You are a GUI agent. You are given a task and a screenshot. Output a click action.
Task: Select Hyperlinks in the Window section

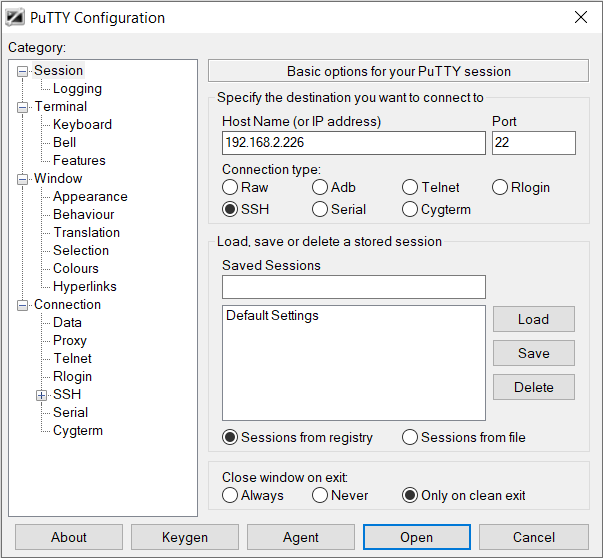tap(85, 286)
